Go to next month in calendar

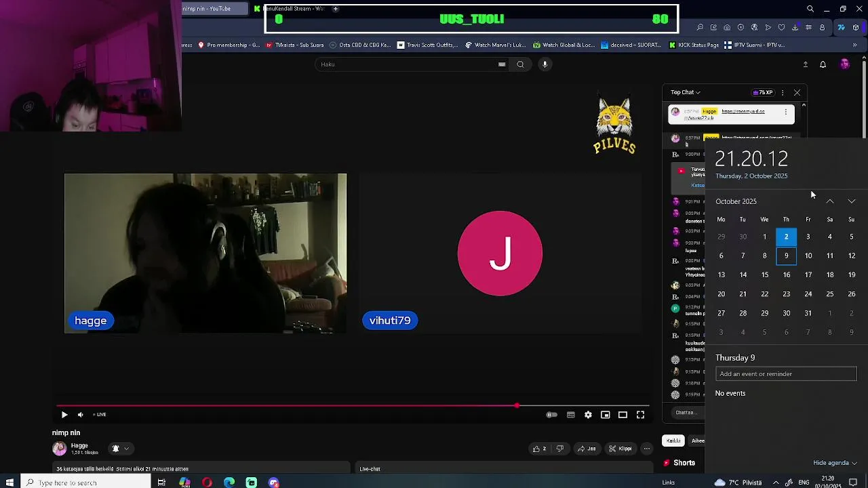coord(852,201)
